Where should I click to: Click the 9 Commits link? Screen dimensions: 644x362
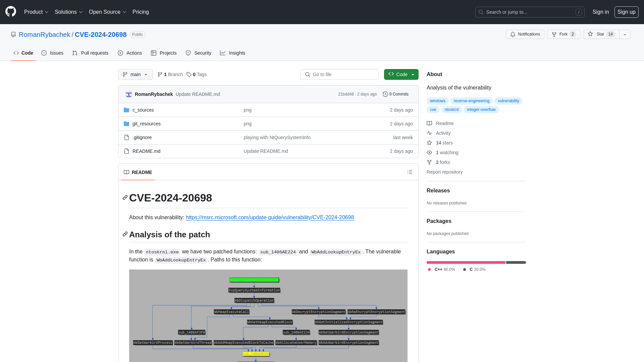396,94
